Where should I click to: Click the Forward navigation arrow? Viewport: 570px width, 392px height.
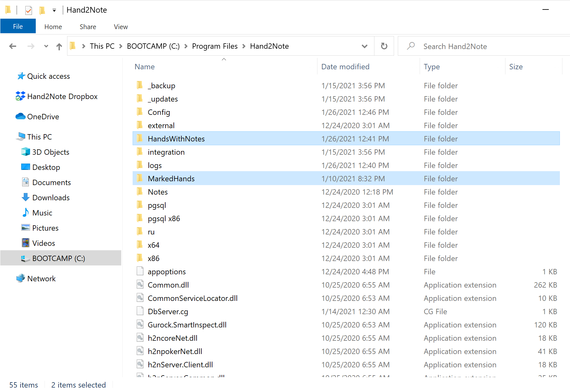31,47
